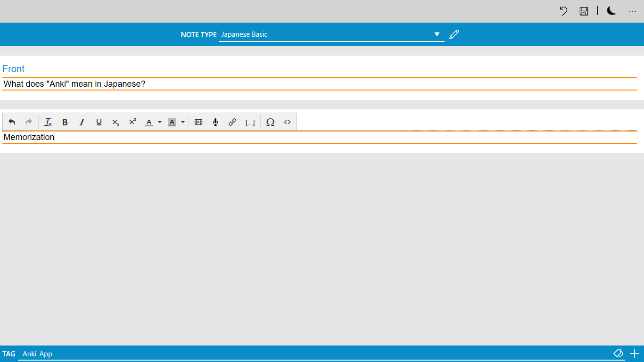Add a new tag with plus button
The width and height of the screenshot is (644, 362).
click(634, 354)
